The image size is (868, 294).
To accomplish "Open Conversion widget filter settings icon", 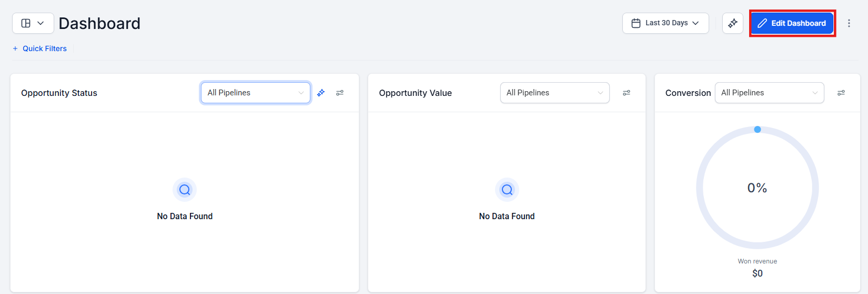I will [841, 93].
